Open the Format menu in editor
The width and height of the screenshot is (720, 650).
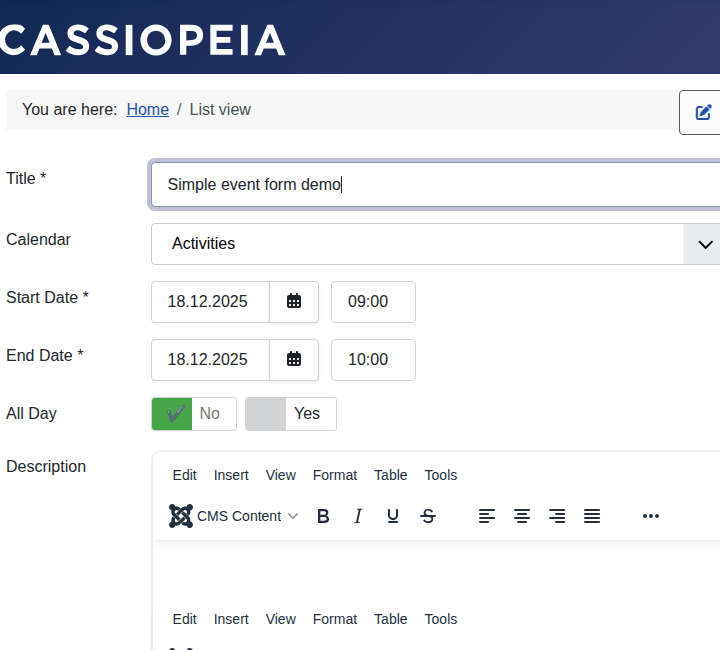[334, 475]
